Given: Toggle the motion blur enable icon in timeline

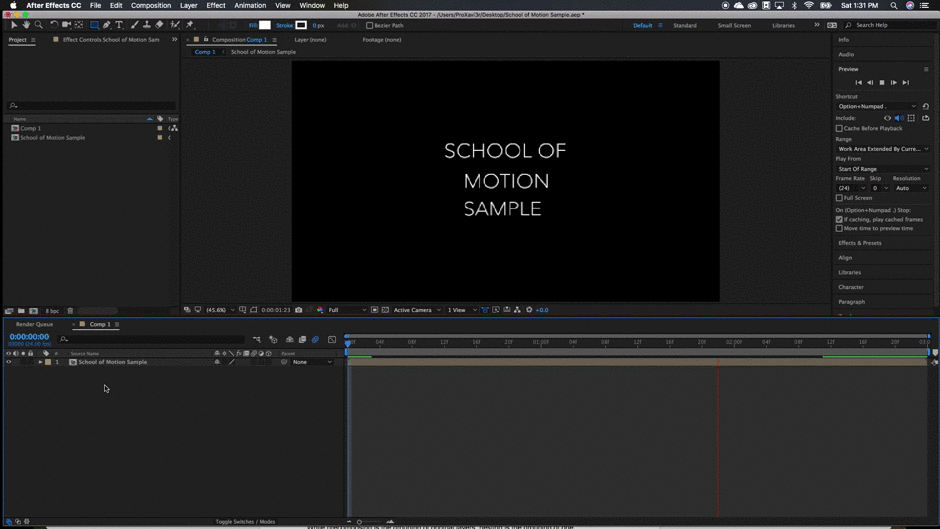Looking at the screenshot, I should tap(315, 339).
